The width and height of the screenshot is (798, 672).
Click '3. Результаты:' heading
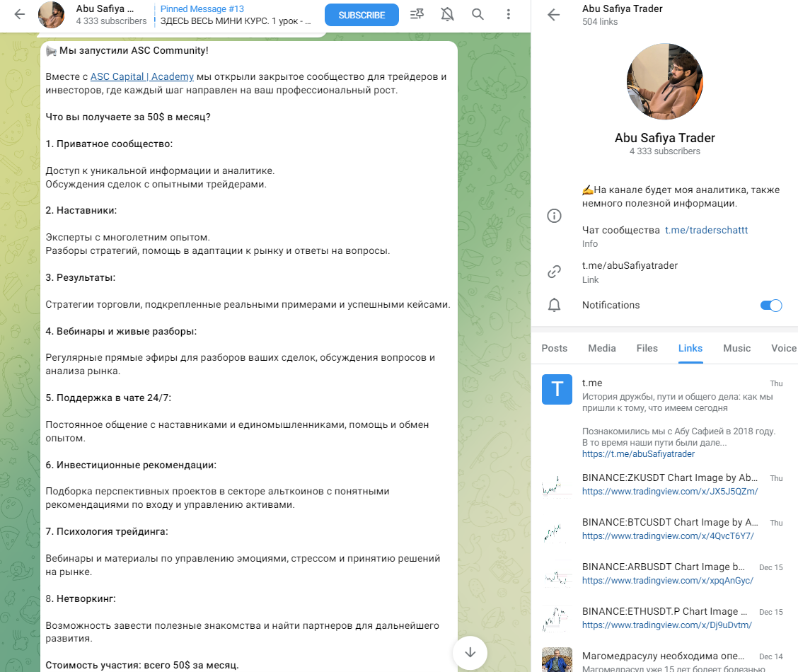81,278
